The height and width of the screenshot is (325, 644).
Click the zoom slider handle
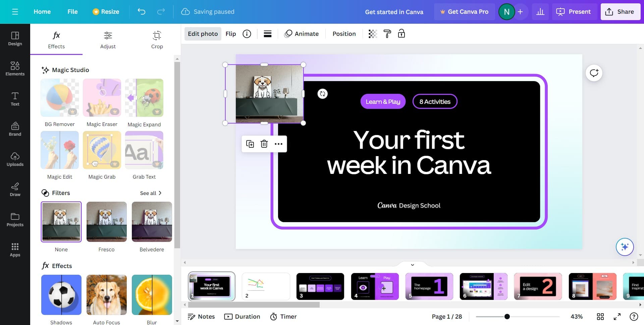point(507,317)
